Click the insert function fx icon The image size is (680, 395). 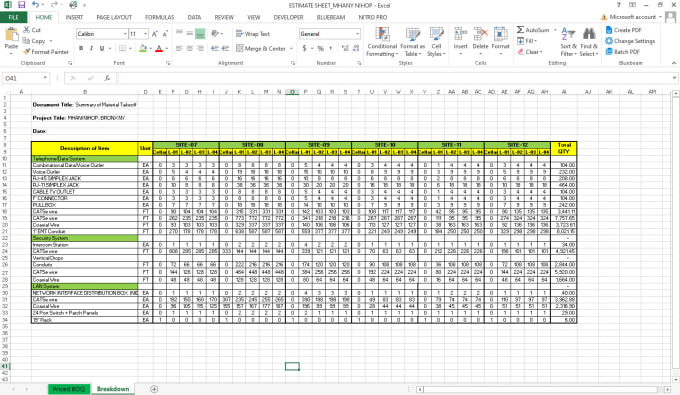107,78
